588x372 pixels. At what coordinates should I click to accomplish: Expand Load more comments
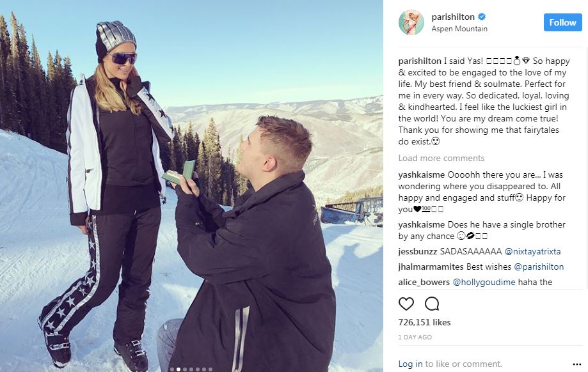click(441, 158)
